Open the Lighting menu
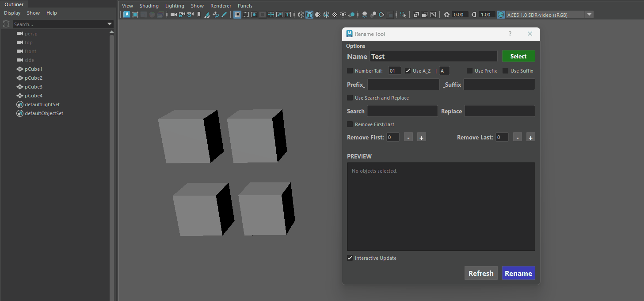644x301 pixels. [175, 6]
